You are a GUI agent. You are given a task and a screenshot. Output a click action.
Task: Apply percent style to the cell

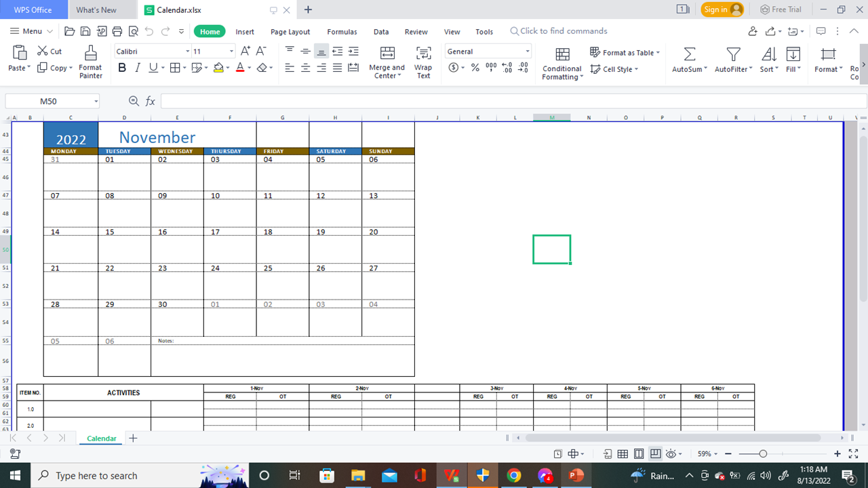click(x=475, y=68)
